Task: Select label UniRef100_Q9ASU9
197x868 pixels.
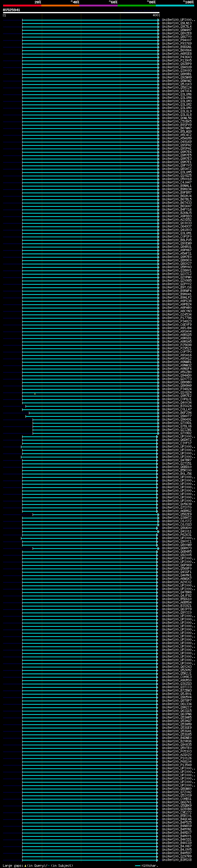Action: pos(177,67)
